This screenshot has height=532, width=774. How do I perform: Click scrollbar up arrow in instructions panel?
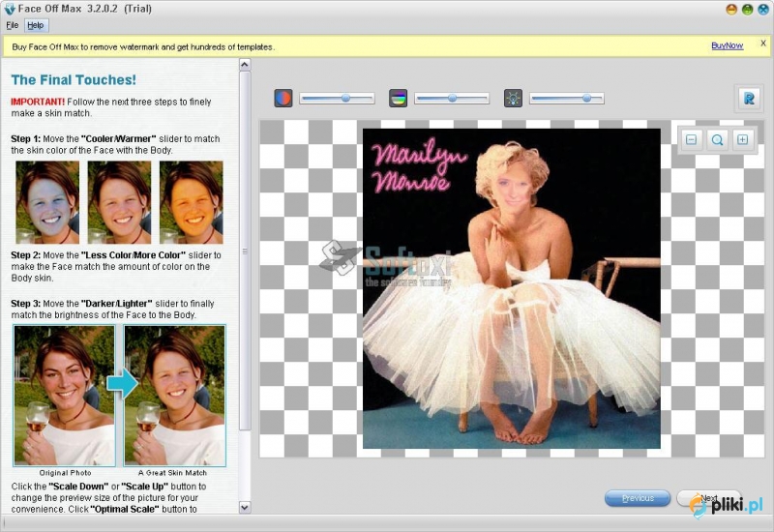coord(245,65)
